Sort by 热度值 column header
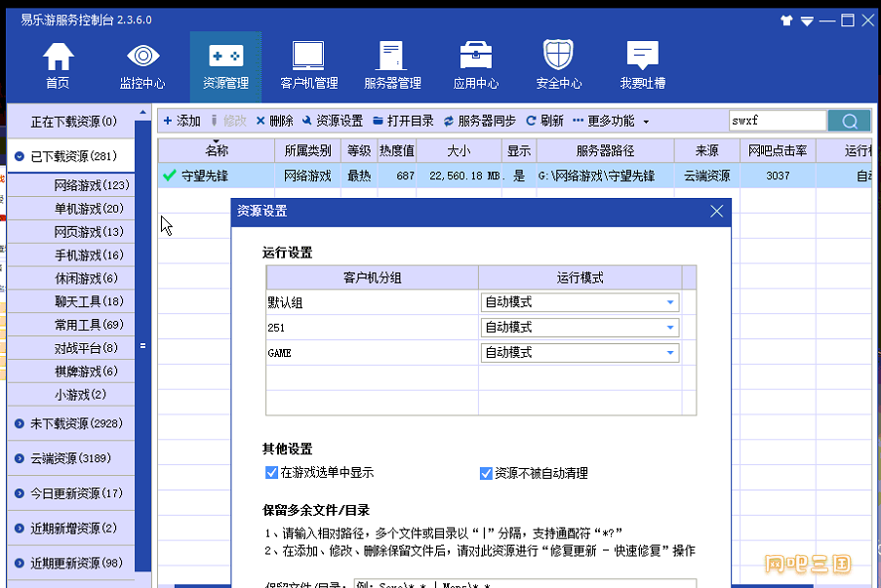The height and width of the screenshot is (588, 881). (x=397, y=150)
